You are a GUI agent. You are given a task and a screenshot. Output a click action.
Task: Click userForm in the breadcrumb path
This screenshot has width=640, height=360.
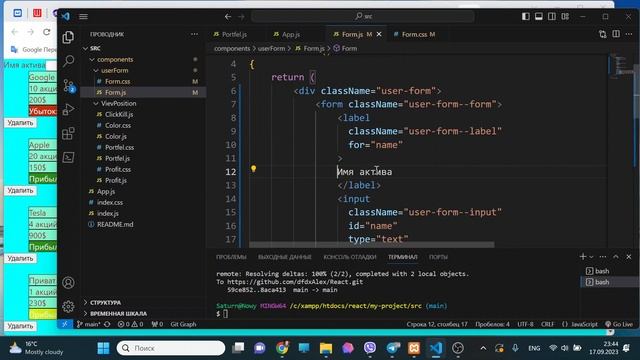tap(271, 48)
